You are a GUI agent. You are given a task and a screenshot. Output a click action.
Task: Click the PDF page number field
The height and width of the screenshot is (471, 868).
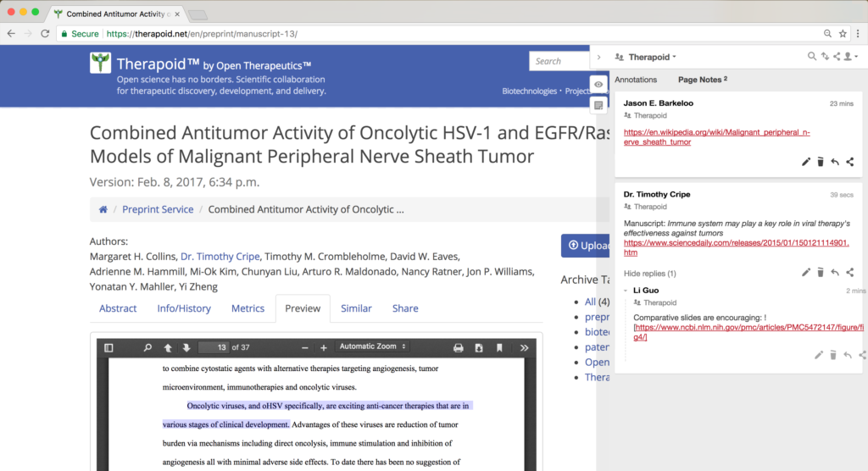[214, 347]
